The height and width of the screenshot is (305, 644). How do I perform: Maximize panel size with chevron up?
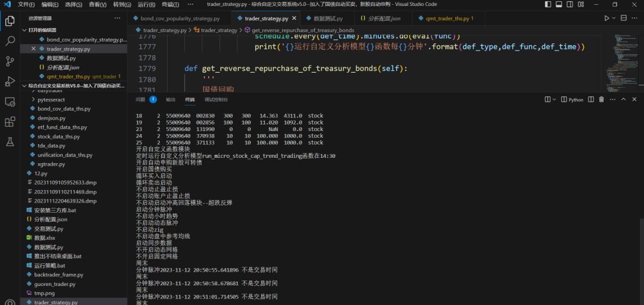tap(624, 99)
